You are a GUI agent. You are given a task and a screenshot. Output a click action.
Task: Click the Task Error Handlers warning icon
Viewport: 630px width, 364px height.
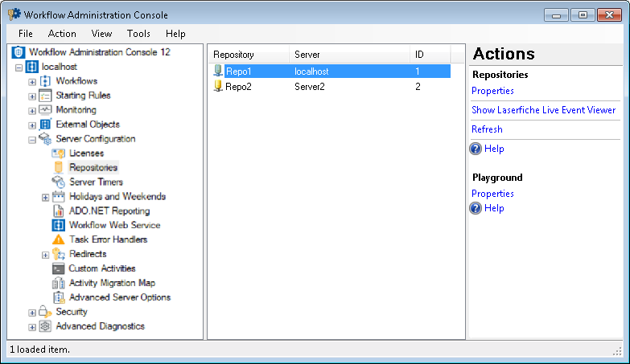coord(58,239)
